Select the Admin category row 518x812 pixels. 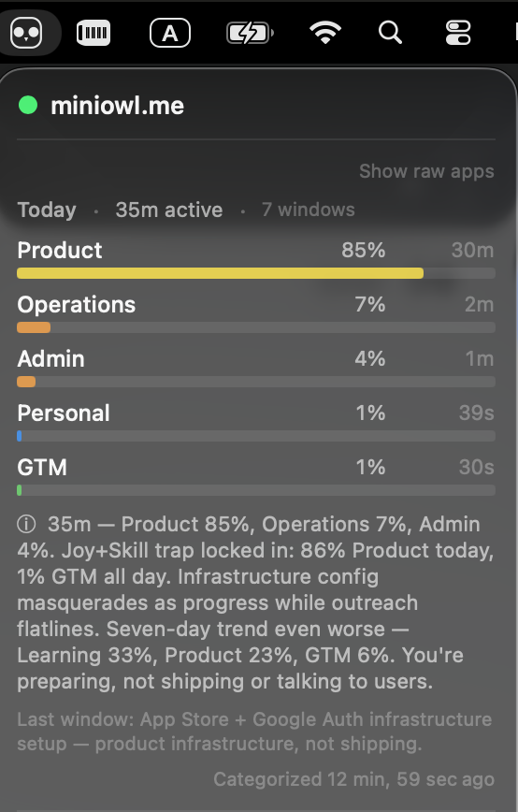tap(256, 368)
